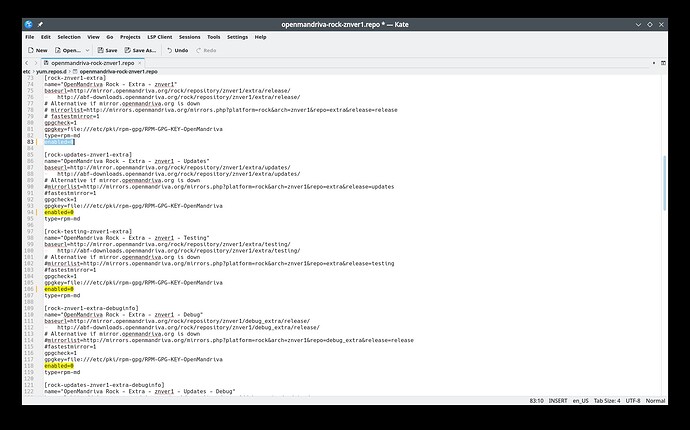Close the openmandriva-rock-znver1.repo tab
The image size is (690, 430).
(140, 63)
